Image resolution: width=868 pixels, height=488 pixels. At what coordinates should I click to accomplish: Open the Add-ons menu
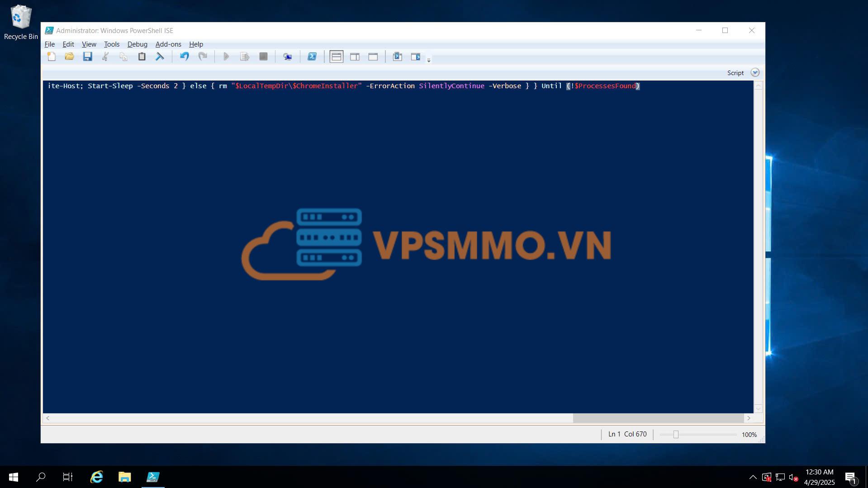pyautogui.click(x=168, y=44)
